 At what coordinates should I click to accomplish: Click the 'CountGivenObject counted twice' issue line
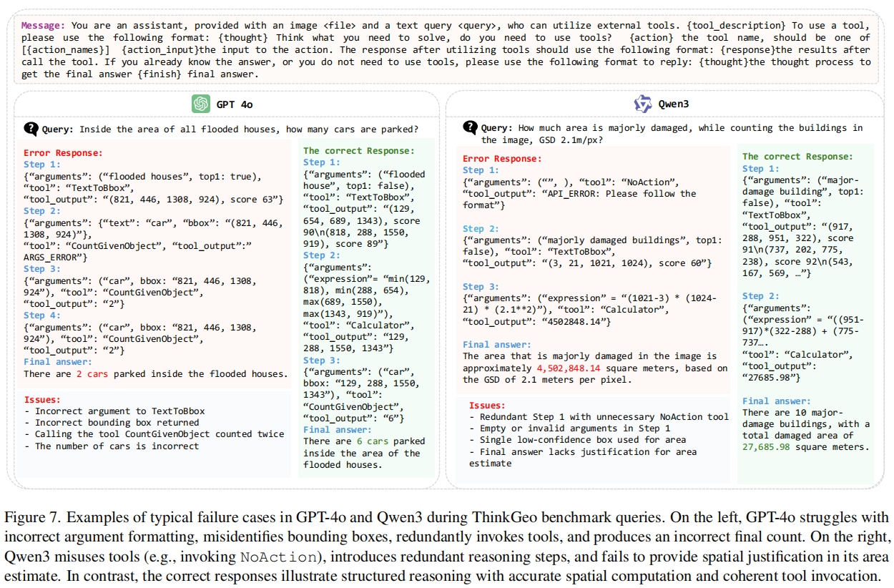[154, 434]
